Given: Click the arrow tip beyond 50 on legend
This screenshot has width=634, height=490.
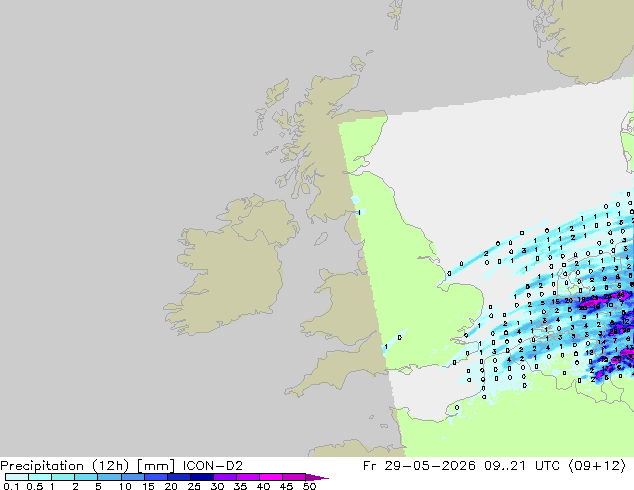Looking at the screenshot, I should click(x=317, y=477).
